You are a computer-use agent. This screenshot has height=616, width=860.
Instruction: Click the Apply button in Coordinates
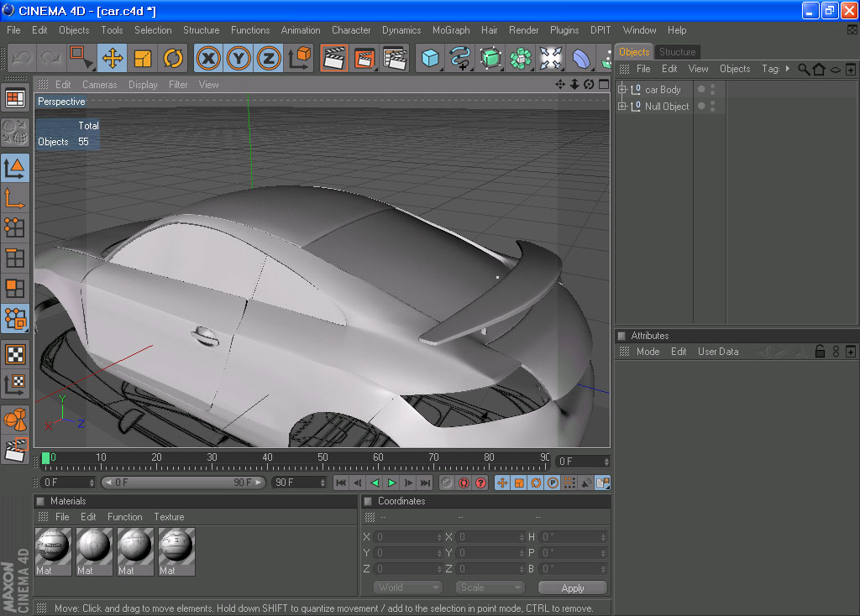(x=573, y=588)
